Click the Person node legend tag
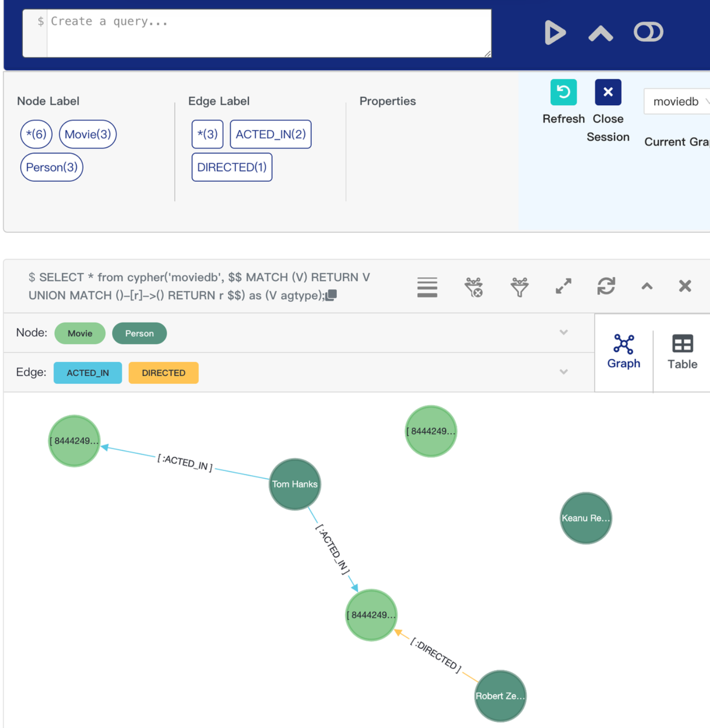710x728 pixels. pos(140,334)
